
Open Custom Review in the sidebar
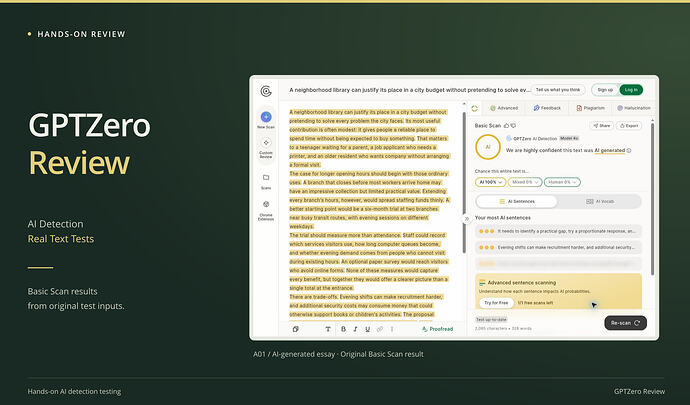[266, 148]
